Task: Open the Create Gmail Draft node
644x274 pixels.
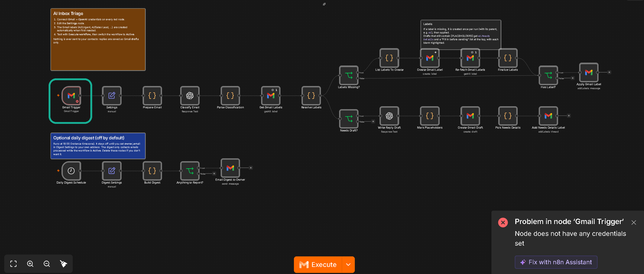Action: pos(470,116)
